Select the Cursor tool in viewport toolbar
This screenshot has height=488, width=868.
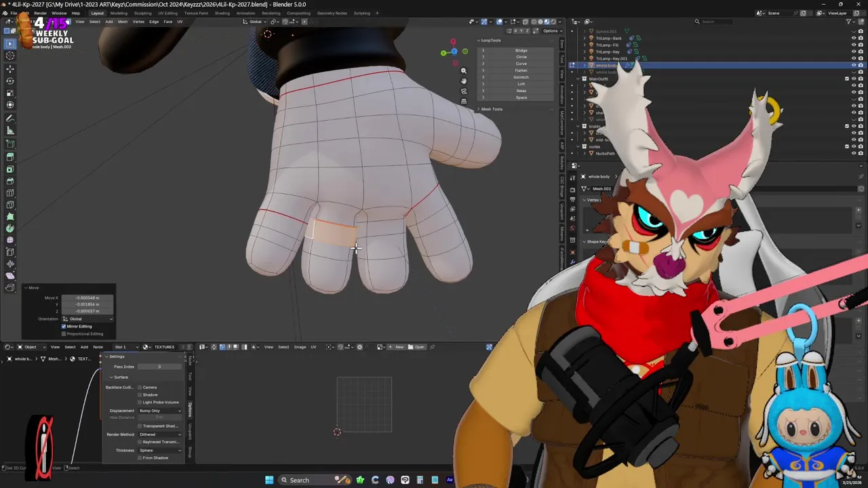coord(10,56)
